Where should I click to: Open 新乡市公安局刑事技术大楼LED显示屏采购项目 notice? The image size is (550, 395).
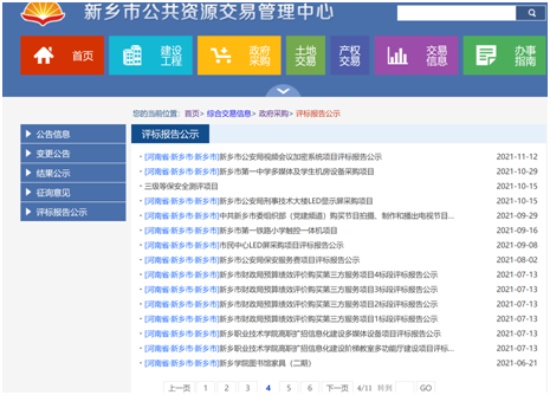coord(259,201)
